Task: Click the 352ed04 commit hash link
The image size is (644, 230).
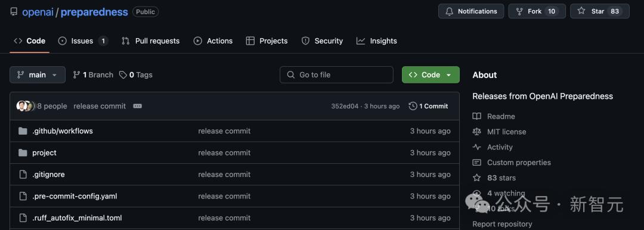Action: click(x=344, y=107)
